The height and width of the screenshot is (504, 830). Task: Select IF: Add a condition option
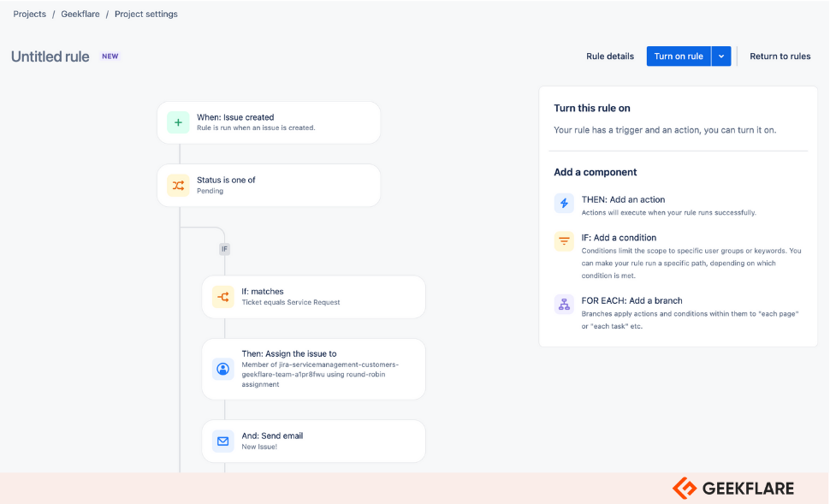[x=619, y=238]
